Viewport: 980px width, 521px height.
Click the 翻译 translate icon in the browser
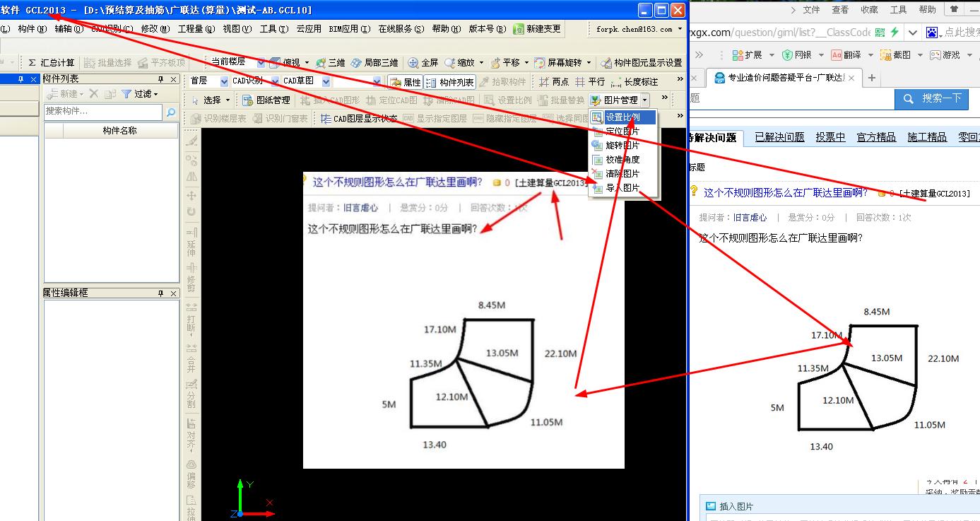click(837, 54)
